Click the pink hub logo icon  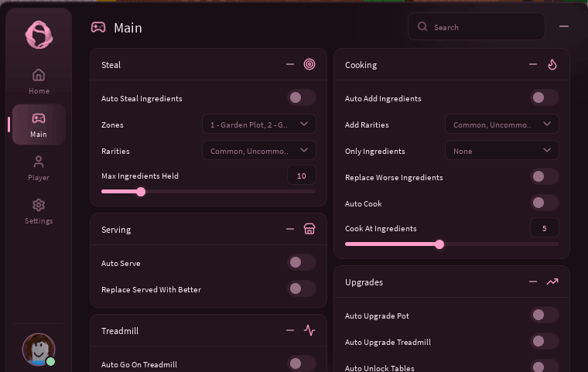tap(39, 35)
